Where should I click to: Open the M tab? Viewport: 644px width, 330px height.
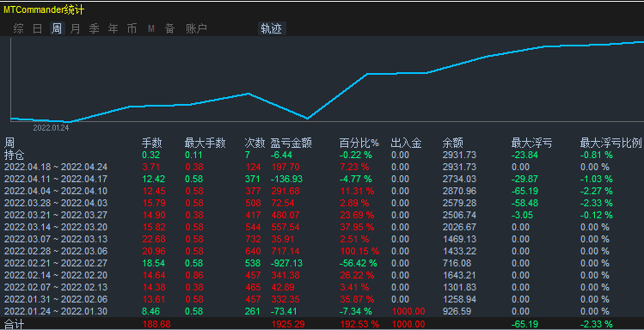tap(151, 28)
